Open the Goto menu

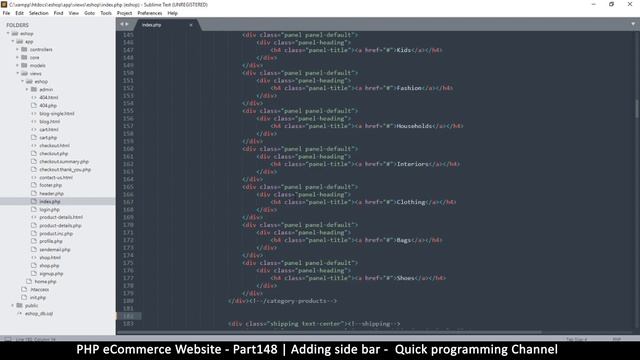tap(89, 13)
